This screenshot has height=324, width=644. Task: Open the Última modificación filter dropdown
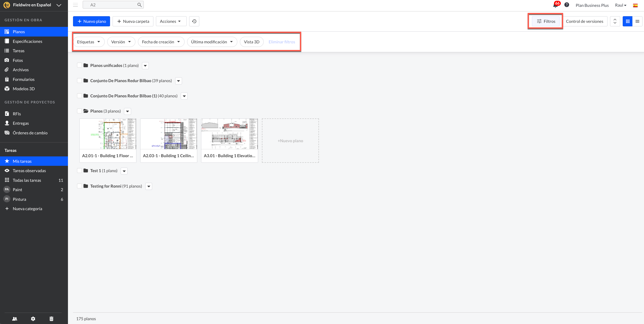pos(212,42)
